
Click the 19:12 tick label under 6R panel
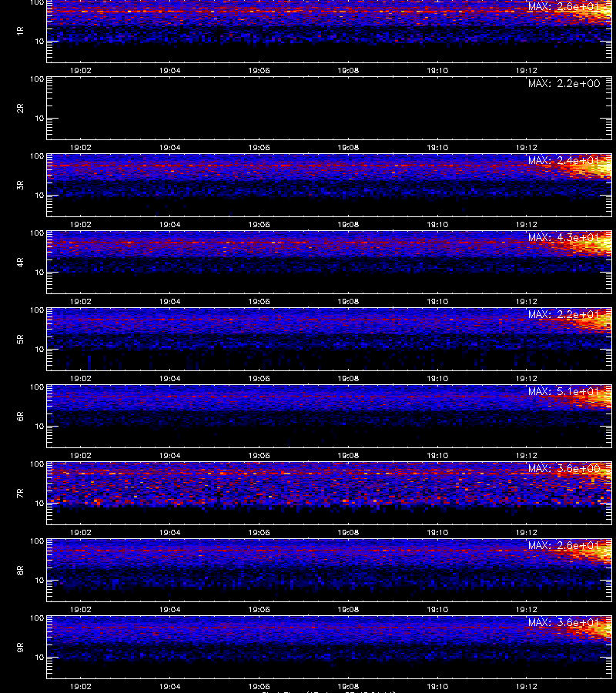[527, 456]
